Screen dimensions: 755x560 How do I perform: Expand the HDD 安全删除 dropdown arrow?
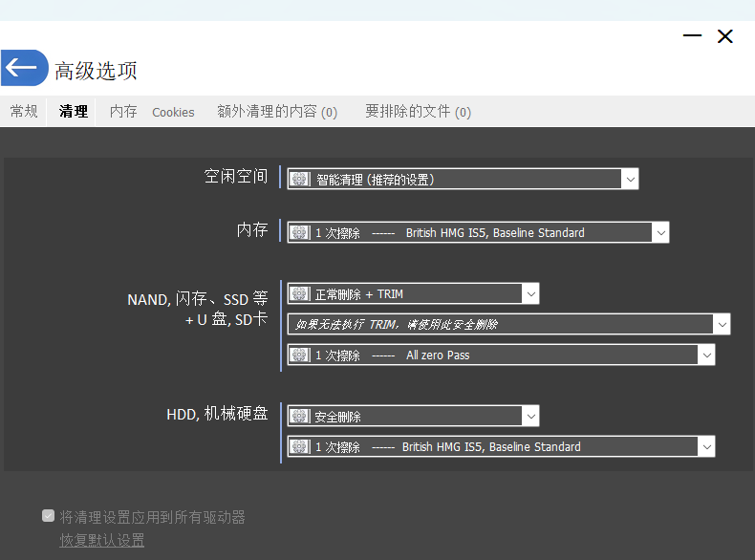[530, 417]
